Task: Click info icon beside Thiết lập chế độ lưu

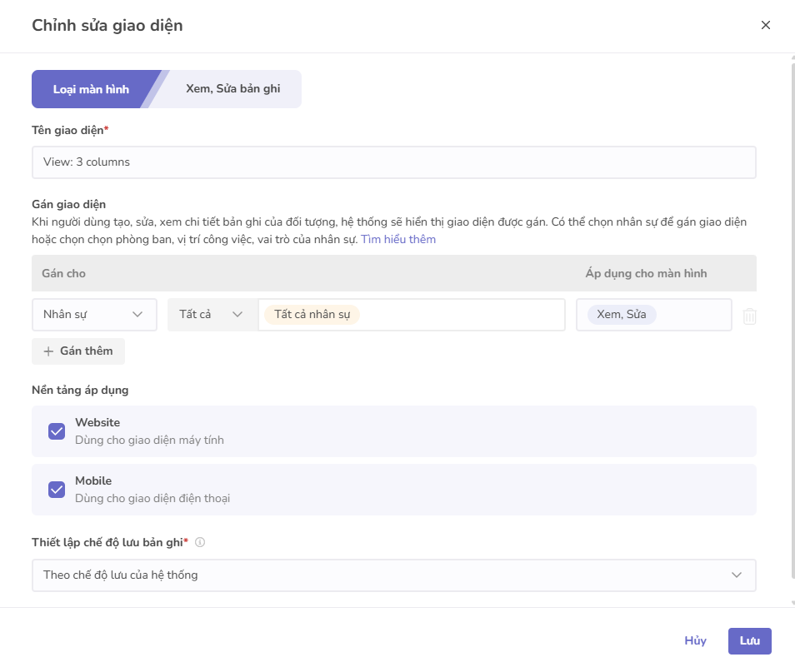Action: pos(200,542)
